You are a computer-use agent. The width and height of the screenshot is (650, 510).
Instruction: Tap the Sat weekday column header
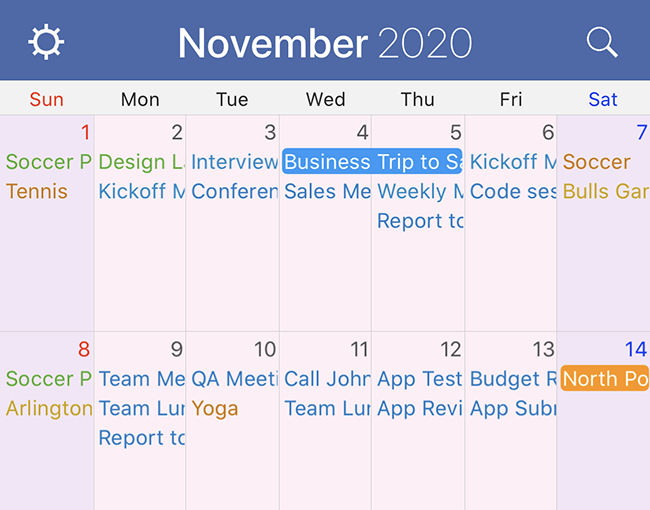click(603, 99)
